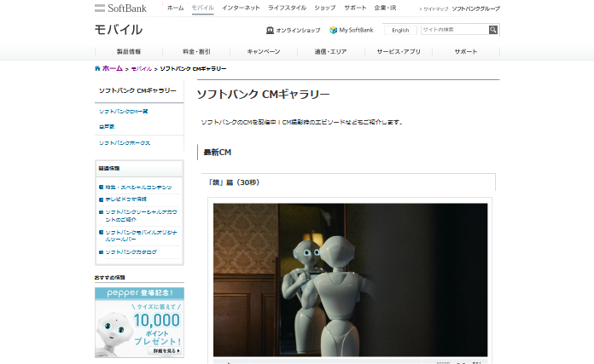Open the ソフトバンクホークス sidebar link
594x364 pixels.
(x=125, y=143)
